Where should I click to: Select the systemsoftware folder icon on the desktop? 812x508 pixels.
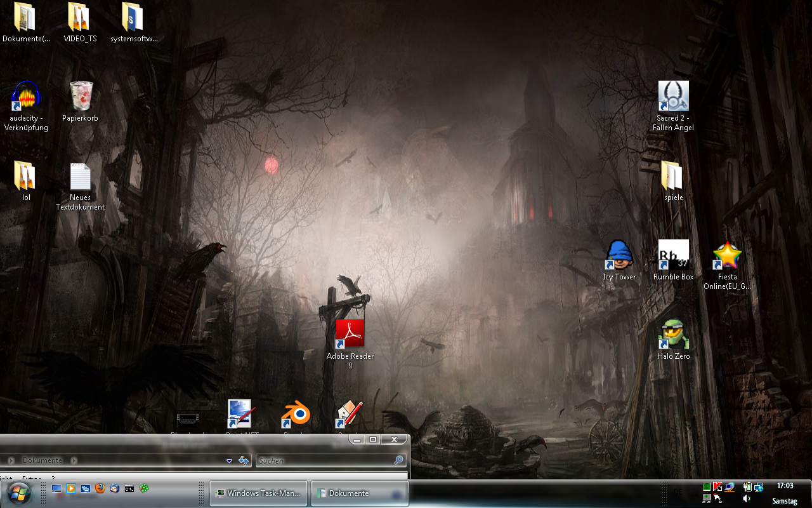pos(133,17)
